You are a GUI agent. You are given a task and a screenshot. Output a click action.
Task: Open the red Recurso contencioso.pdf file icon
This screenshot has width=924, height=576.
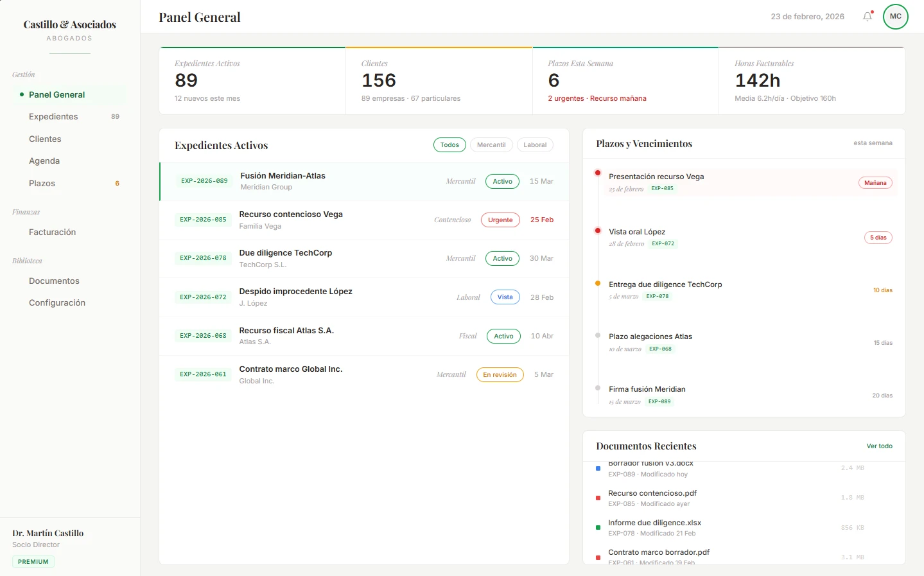click(598, 498)
